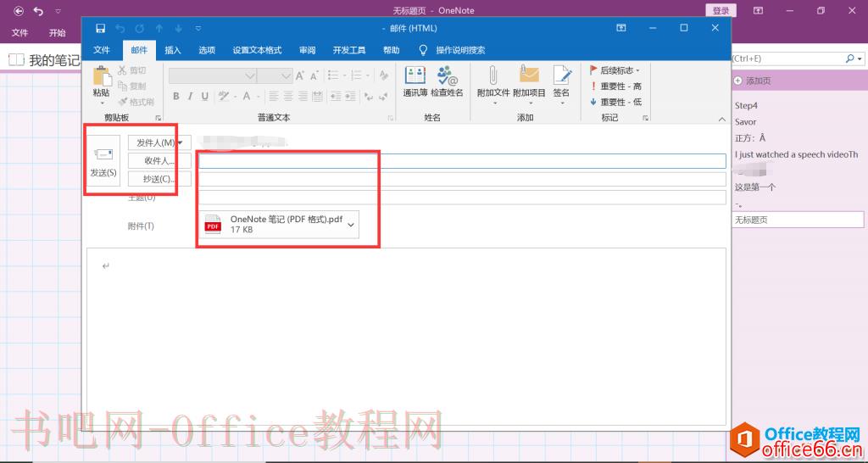The height and width of the screenshot is (463, 868).
Task: Click the shrink font size icon
Action: pyautogui.click(x=314, y=75)
